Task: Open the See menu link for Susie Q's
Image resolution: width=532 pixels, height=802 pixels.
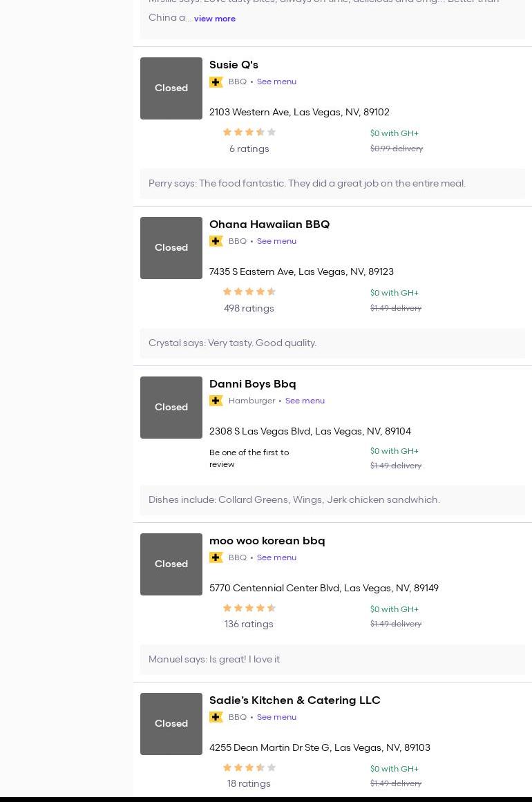Action: pyautogui.click(x=276, y=82)
